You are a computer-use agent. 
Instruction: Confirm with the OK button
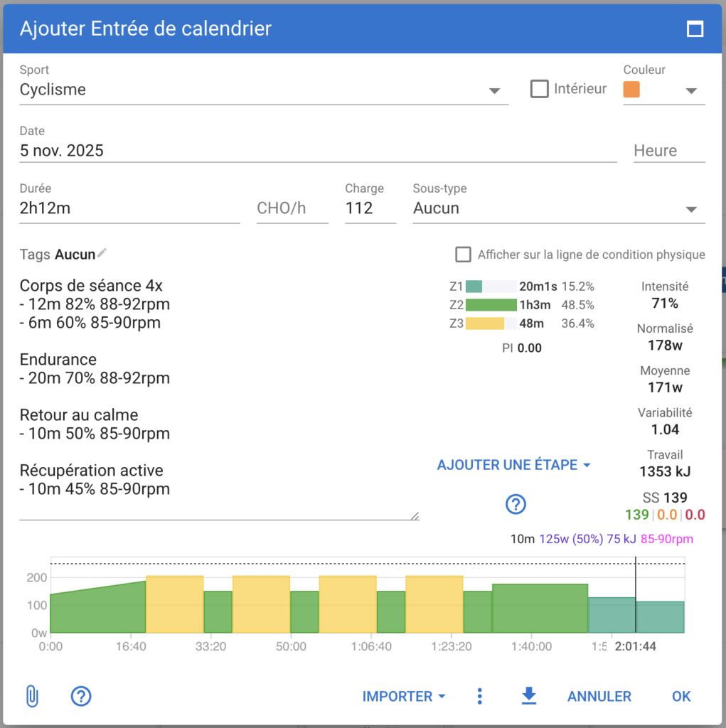tap(680, 696)
